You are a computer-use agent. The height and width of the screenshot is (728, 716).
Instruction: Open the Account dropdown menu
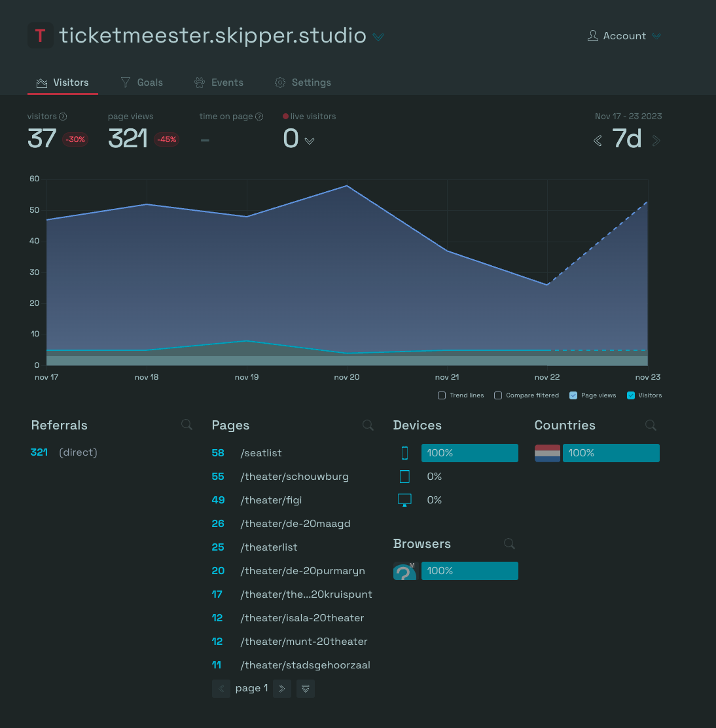tap(624, 36)
